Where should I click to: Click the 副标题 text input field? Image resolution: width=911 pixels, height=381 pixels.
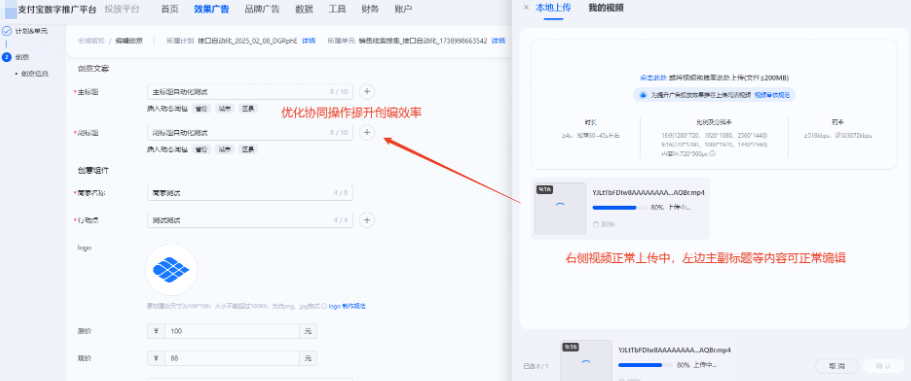tap(250, 133)
